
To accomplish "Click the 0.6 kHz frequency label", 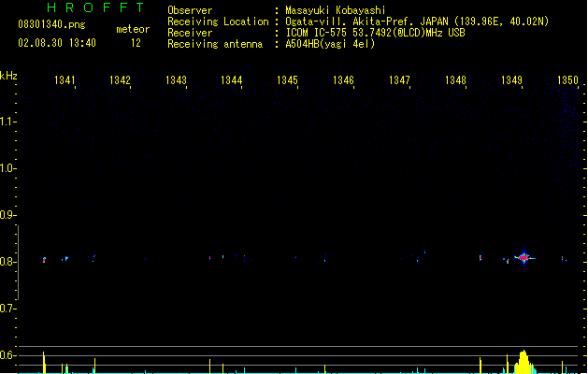I will tap(7, 355).
